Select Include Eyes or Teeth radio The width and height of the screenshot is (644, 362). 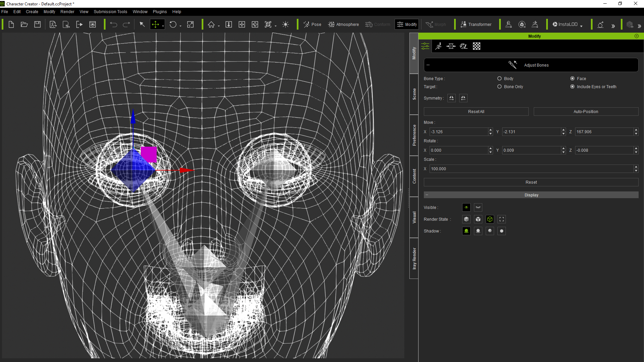pos(572,86)
